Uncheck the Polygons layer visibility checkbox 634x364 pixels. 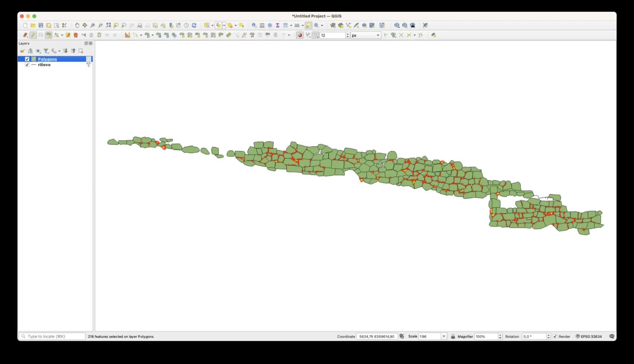coord(27,59)
